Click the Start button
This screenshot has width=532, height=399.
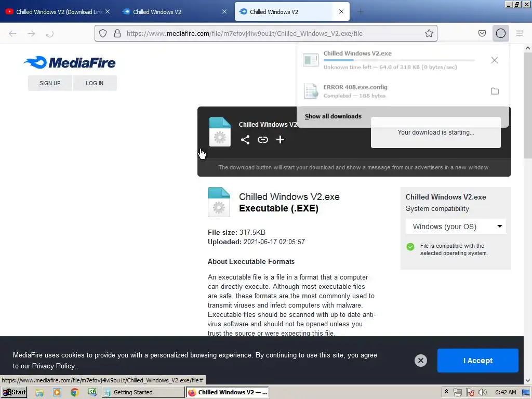pos(14,393)
